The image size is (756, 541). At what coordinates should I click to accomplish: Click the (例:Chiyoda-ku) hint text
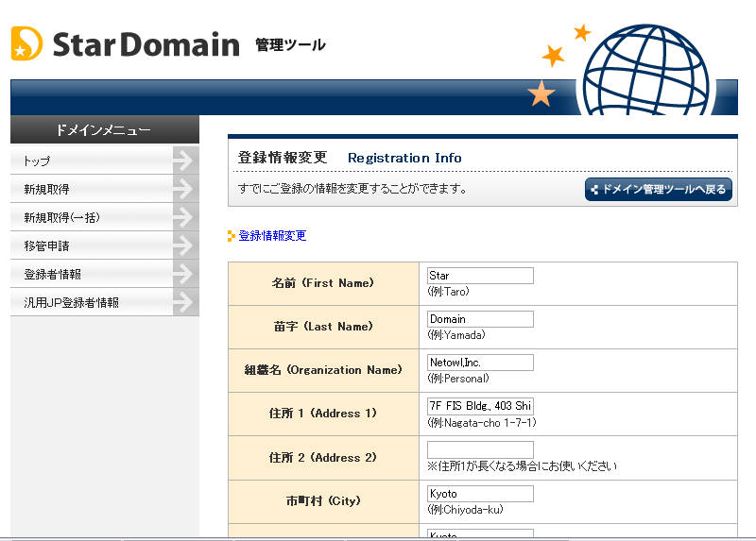point(465,509)
